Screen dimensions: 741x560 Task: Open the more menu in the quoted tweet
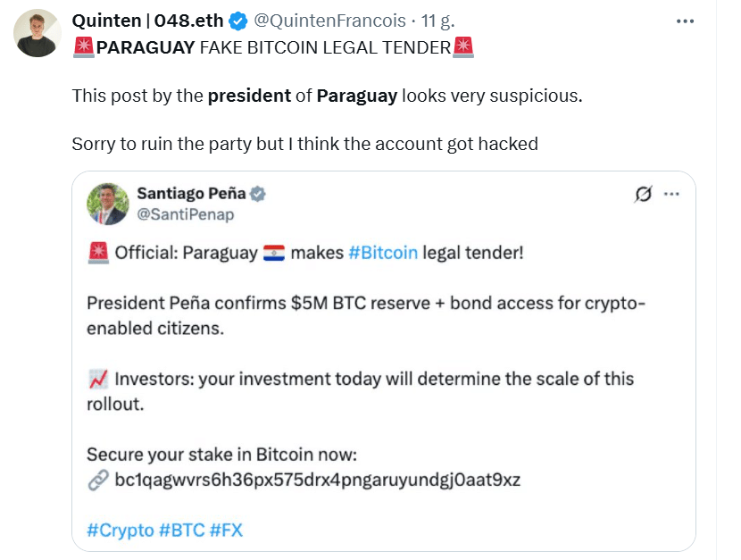click(x=673, y=193)
